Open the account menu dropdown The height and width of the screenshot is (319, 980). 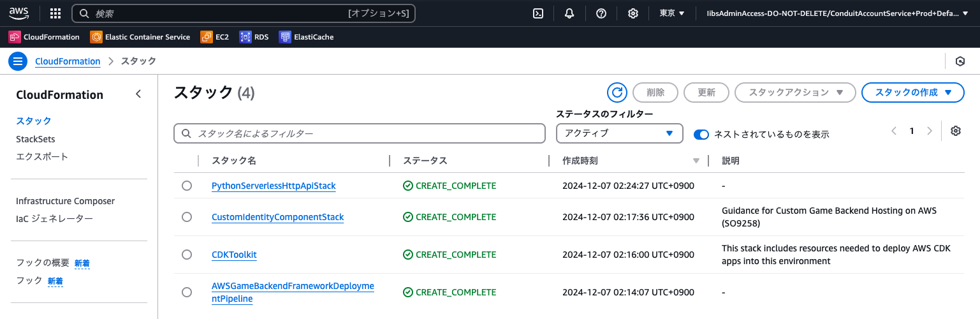[837, 13]
